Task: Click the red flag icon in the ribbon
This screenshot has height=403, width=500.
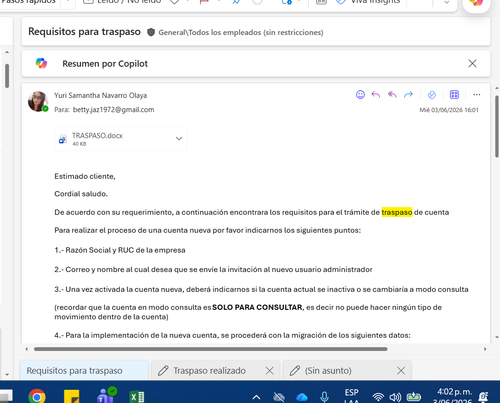Action: (x=204, y=2)
